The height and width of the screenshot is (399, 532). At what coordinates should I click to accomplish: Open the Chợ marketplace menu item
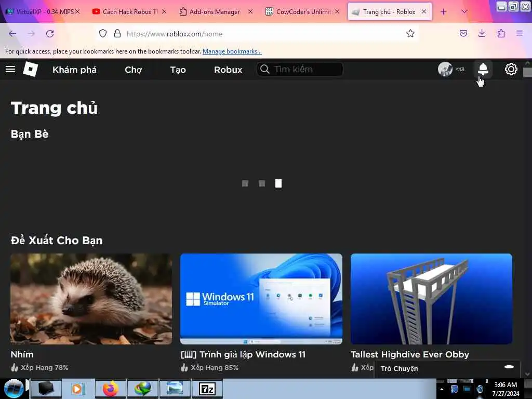(134, 70)
